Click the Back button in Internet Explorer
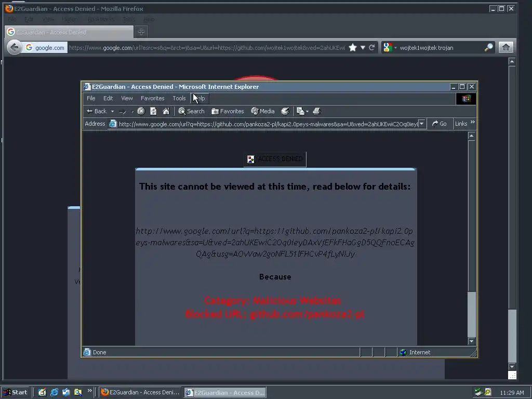Viewport: 532px width, 399px height. pos(96,111)
